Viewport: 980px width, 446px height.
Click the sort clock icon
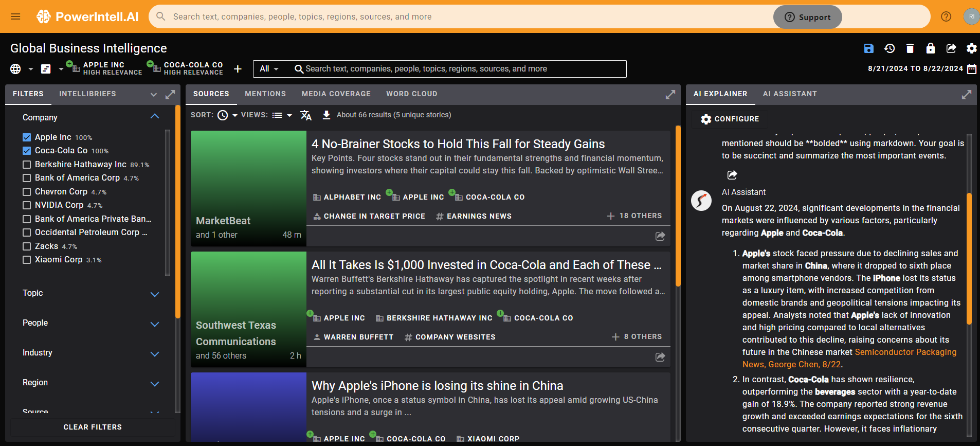pyautogui.click(x=223, y=115)
